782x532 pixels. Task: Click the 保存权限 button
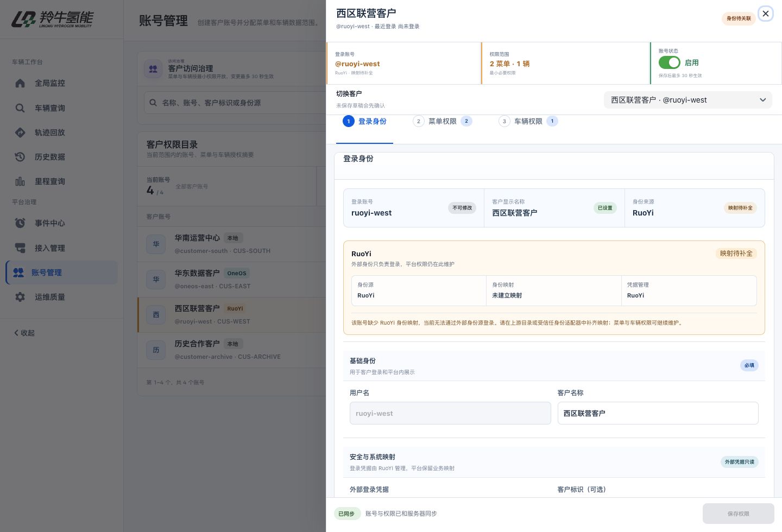point(739,514)
